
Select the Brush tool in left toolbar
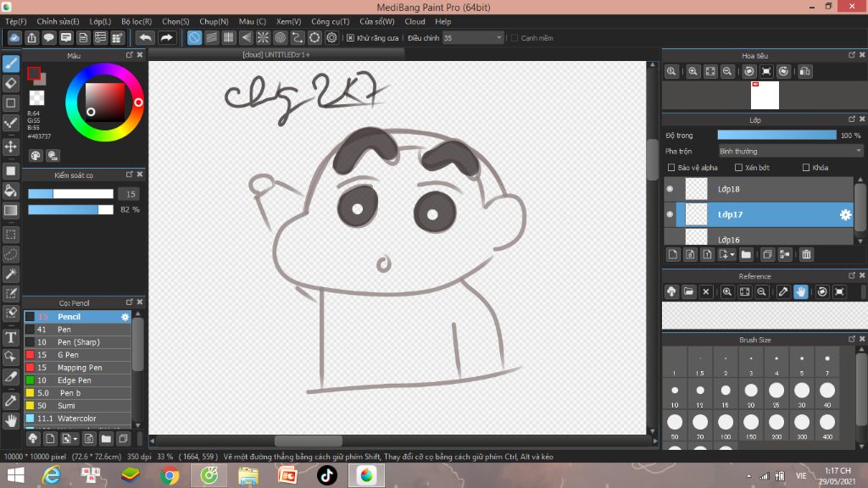(x=10, y=64)
